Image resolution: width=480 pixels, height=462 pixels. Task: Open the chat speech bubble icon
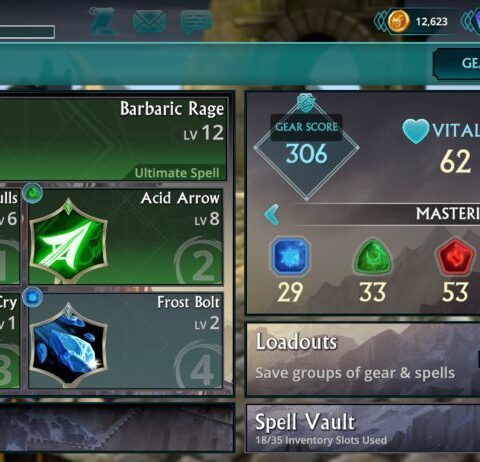point(196,21)
